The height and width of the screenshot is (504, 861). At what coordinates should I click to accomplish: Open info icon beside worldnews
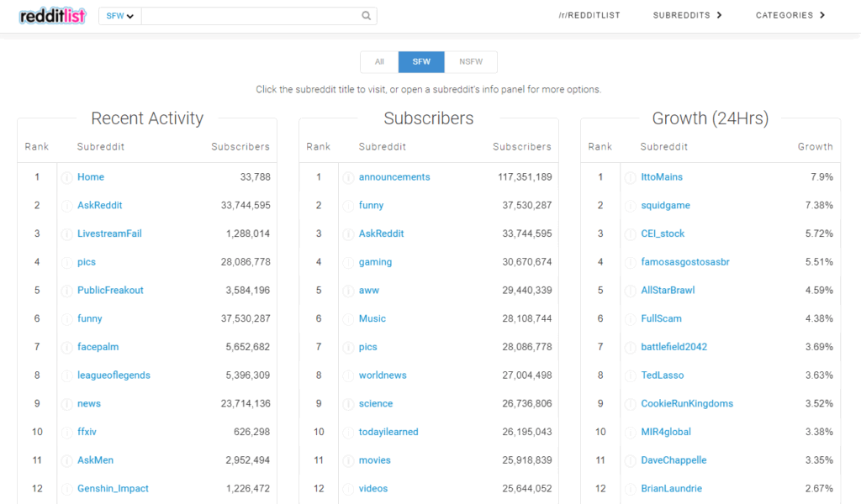348,375
